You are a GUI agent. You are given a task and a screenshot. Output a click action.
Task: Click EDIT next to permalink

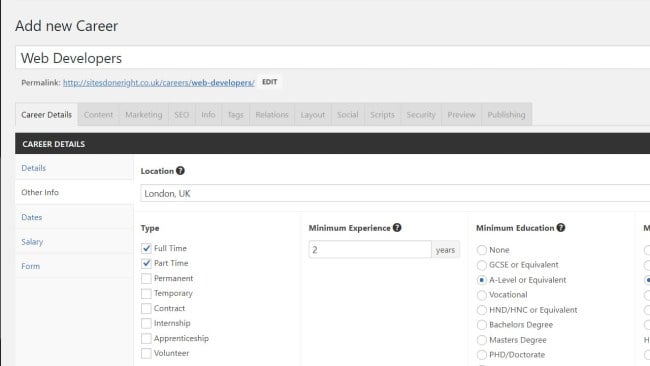[269, 82]
